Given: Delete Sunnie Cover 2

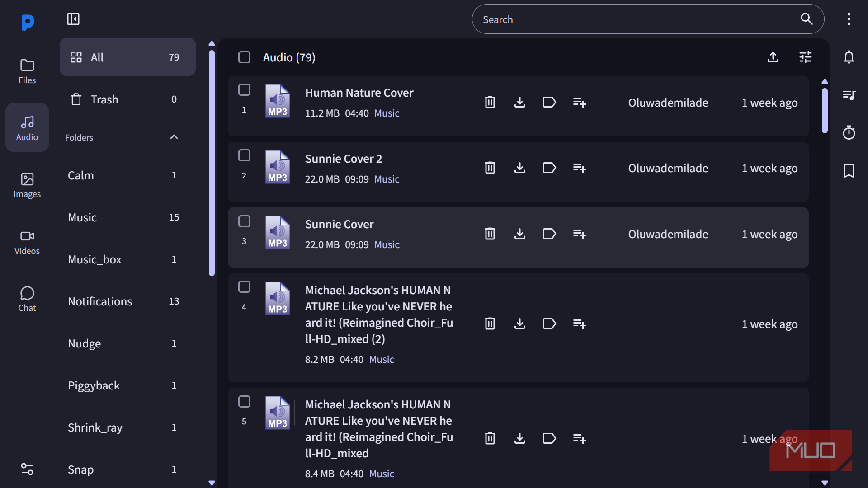Looking at the screenshot, I should (x=490, y=168).
